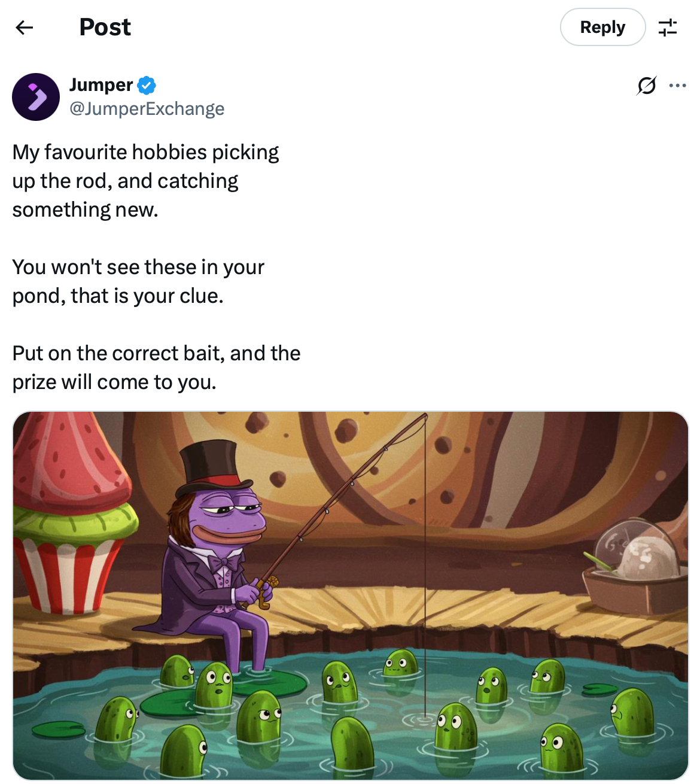The width and height of the screenshot is (700, 784).
Task: Click the "My favourite hobbies" paragraph
Action: 145,181
